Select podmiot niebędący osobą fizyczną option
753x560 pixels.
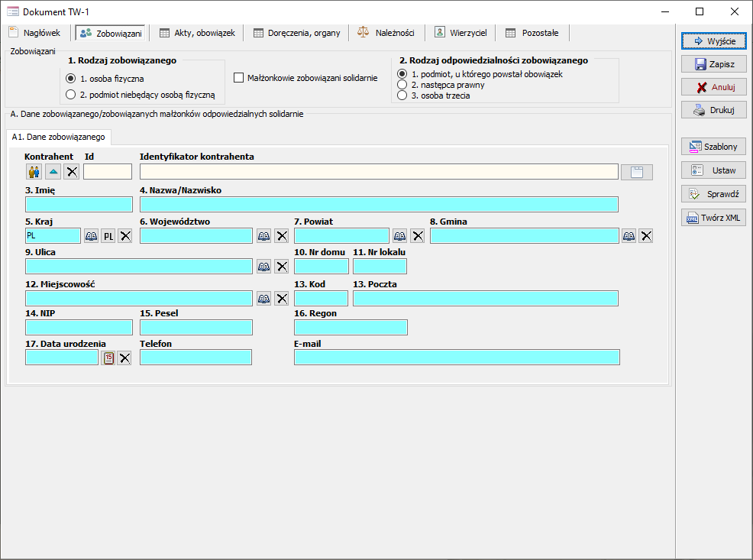pyautogui.click(x=71, y=95)
